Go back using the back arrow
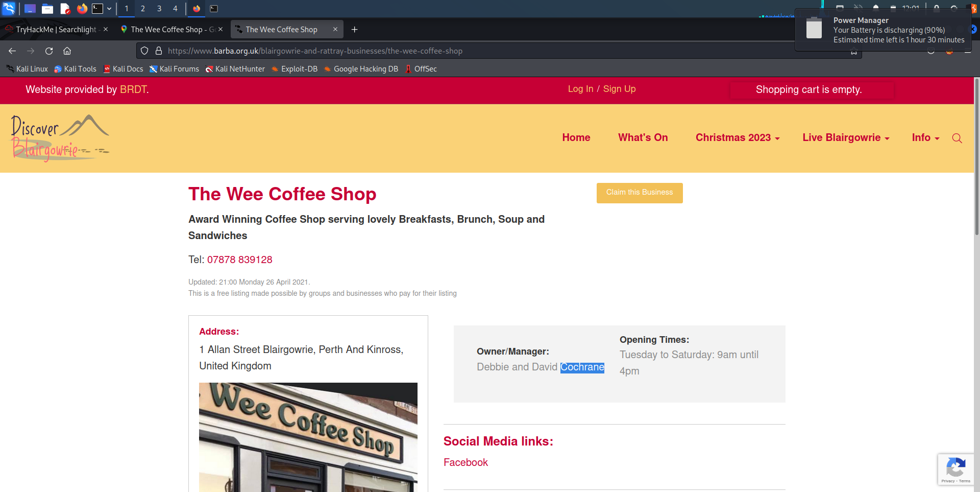This screenshot has height=492, width=980. (x=12, y=51)
